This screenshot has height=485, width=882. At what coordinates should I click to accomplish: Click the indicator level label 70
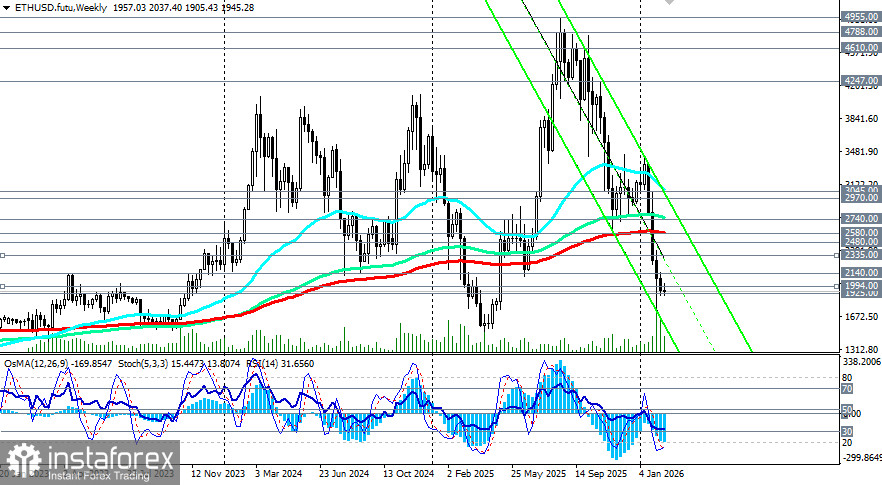click(x=847, y=389)
